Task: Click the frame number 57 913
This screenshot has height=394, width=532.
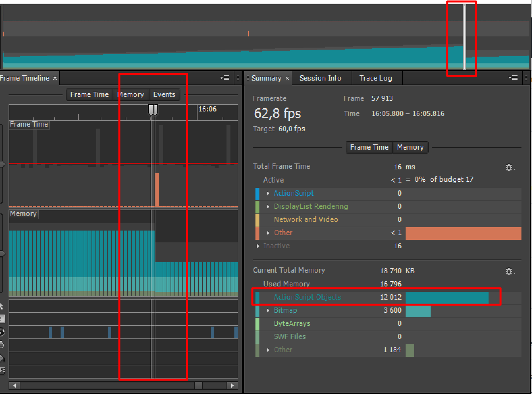Action: [382, 99]
